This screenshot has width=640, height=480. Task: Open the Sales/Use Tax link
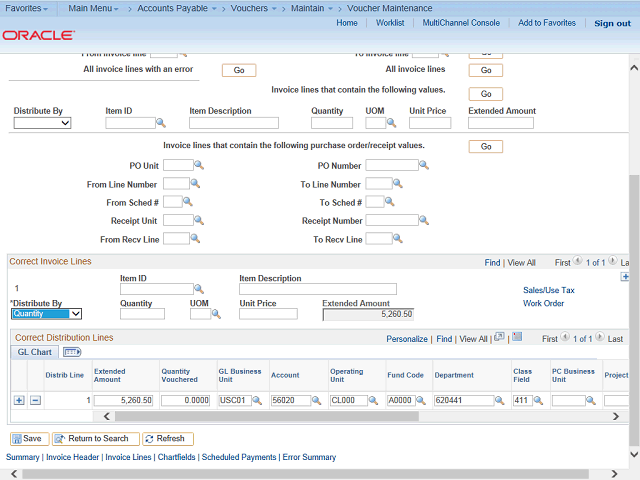coord(548,290)
